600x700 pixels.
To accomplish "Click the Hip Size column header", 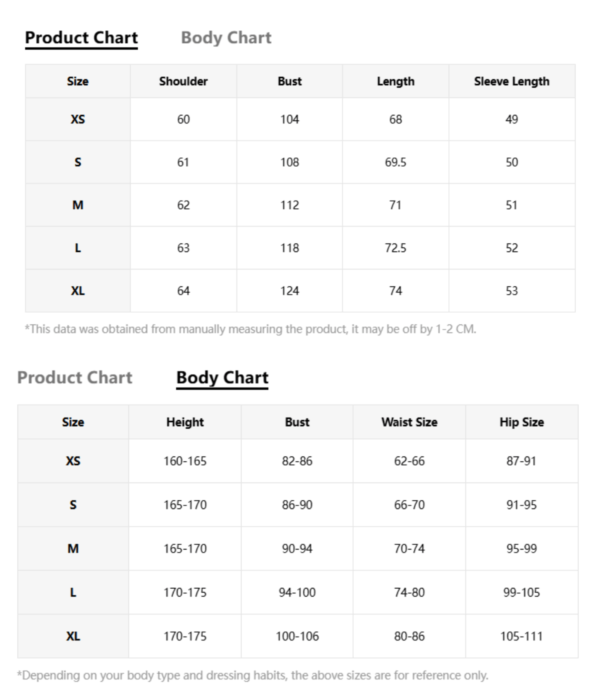I will coord(521,422).
